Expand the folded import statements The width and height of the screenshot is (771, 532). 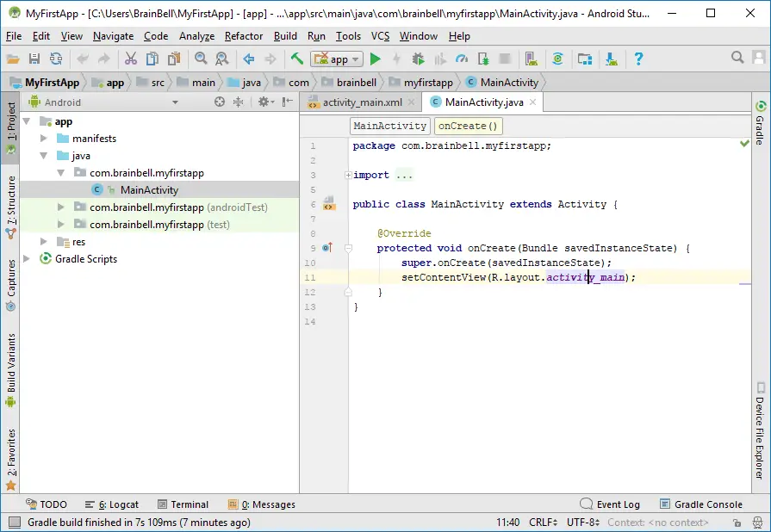coord(348,175)
